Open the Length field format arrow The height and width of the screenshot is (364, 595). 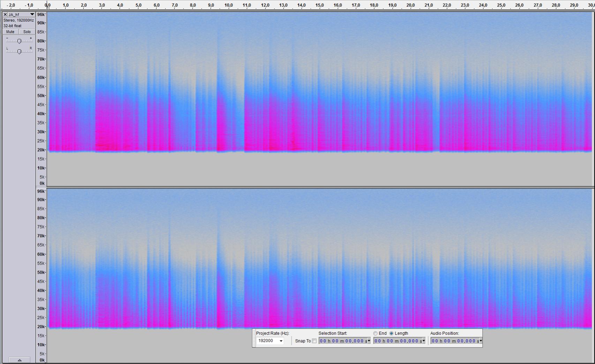coord(424,341)
